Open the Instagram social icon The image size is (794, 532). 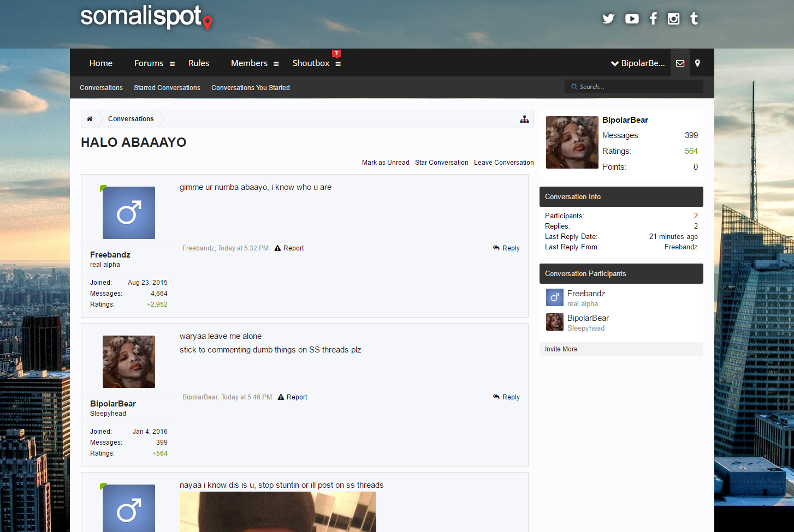(674, 19)
